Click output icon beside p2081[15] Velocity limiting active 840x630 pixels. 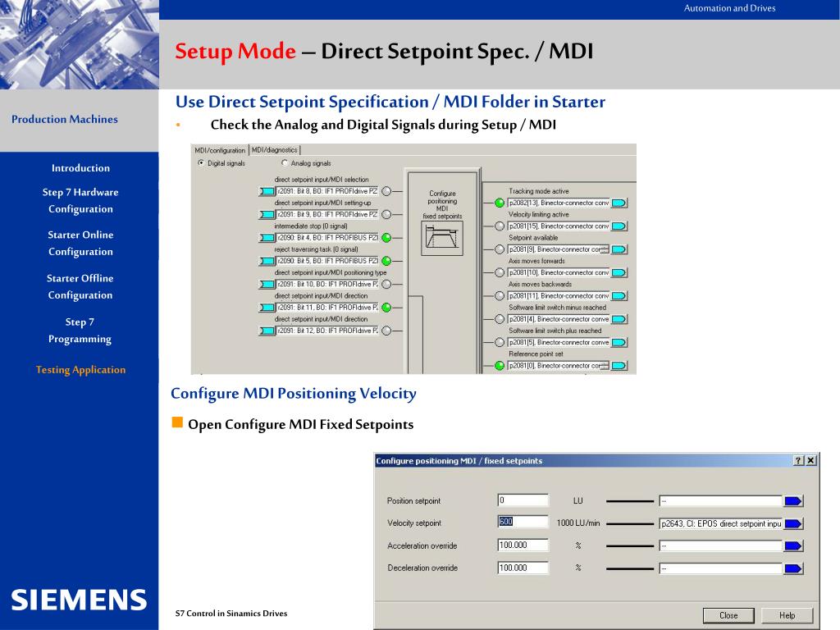pyautogui.click(x=619, y=226)
